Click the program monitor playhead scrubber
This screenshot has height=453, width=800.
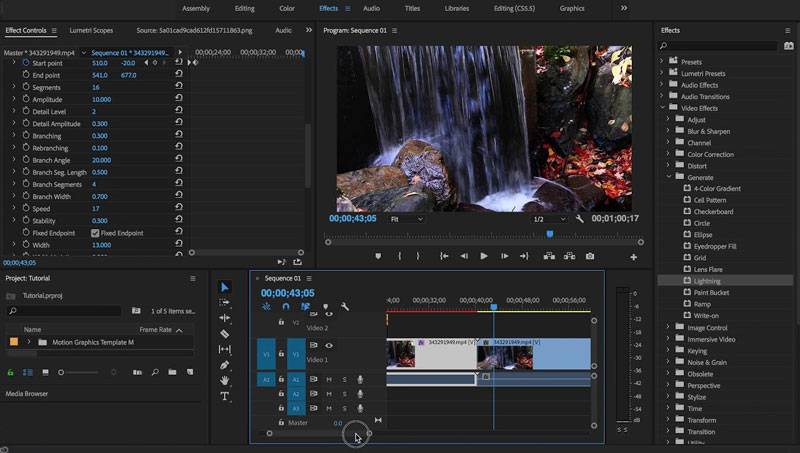(549, 234)
